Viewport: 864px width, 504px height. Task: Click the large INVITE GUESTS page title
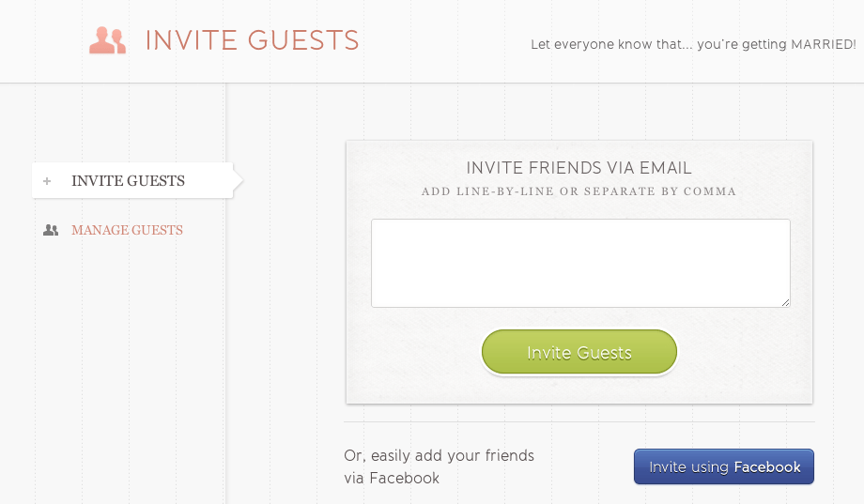253,40
